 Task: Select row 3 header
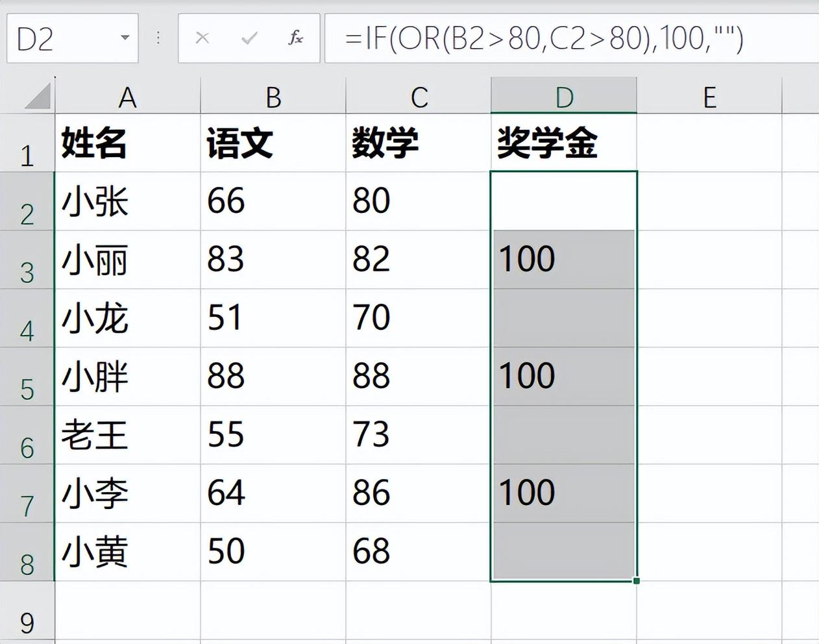pos(27,260)
